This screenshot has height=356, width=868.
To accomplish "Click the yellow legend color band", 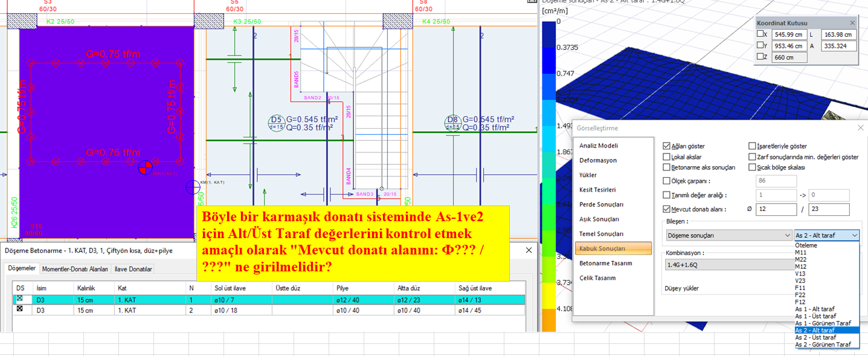I will pyautogui.click(x=548, y=297).
